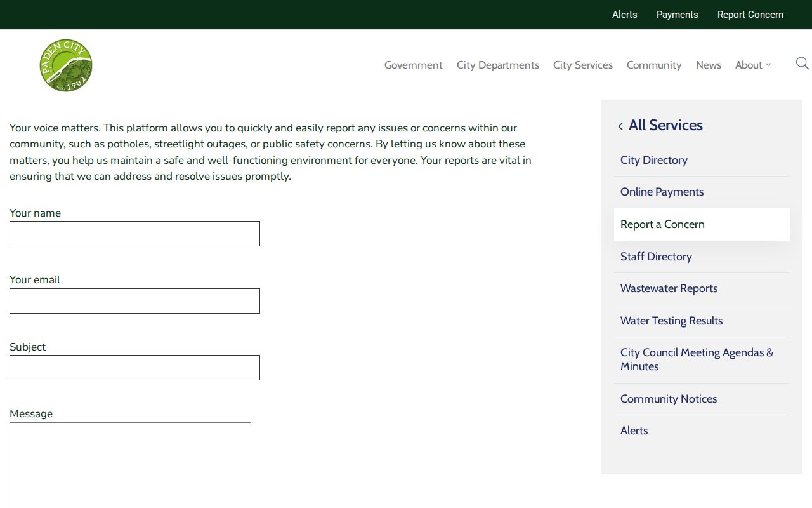Open Payments in the top bar
812x508 pixels.
[678, 15]
